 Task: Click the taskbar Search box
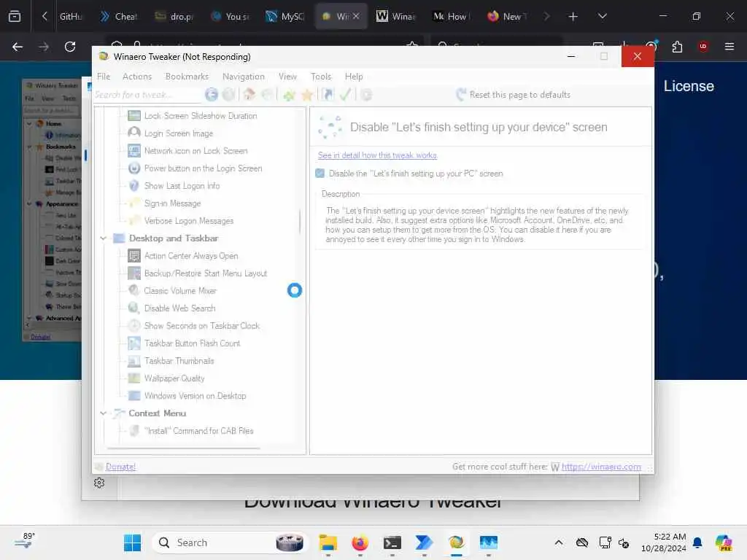228,542
